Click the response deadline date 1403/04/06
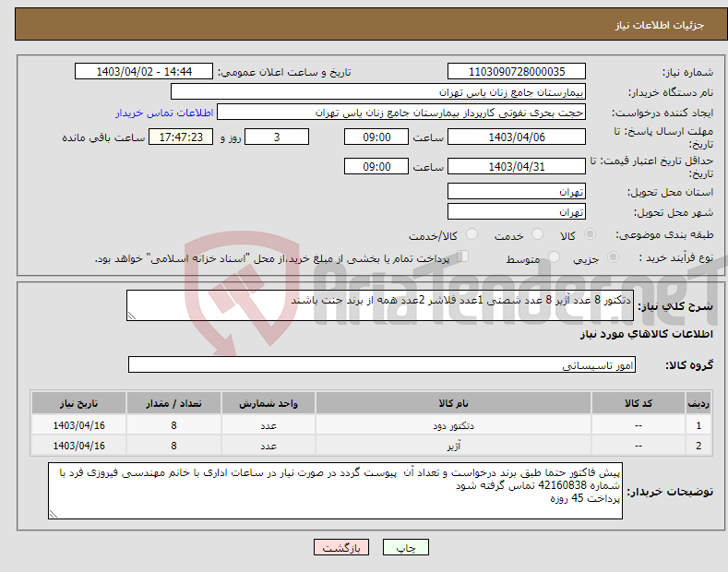The width and height of the screenshot is (728, 572). click(x=517, y=137)
